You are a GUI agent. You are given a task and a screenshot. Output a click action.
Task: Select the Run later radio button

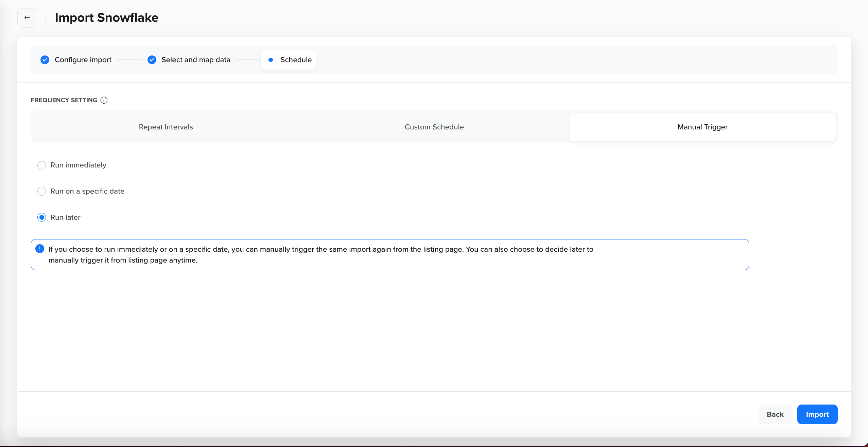[x=41, y=217]
